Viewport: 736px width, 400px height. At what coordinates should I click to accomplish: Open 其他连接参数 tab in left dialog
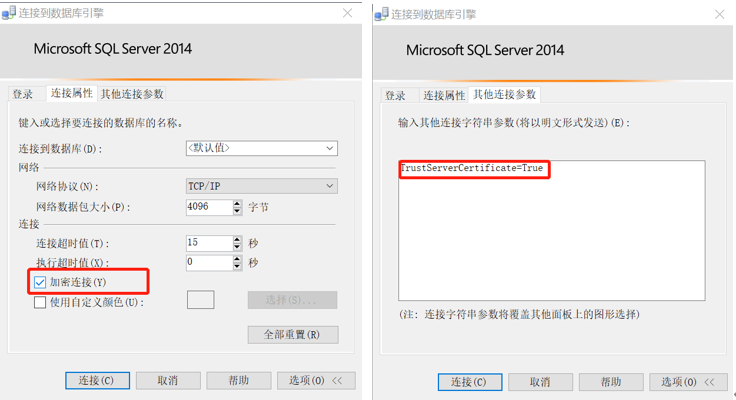(x=132, y=94)
